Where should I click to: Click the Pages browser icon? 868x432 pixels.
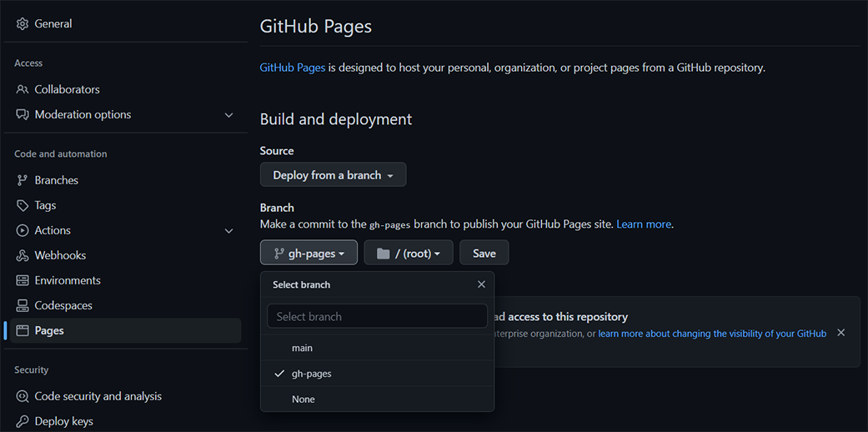coord(23,330)
